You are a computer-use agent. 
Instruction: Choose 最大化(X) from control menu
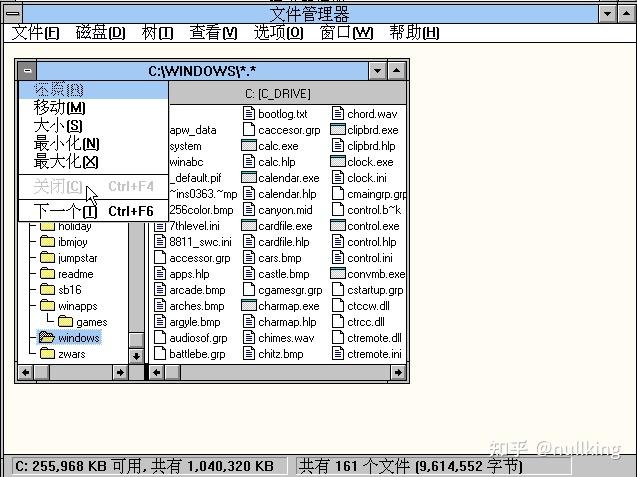(x=93, y=162)
